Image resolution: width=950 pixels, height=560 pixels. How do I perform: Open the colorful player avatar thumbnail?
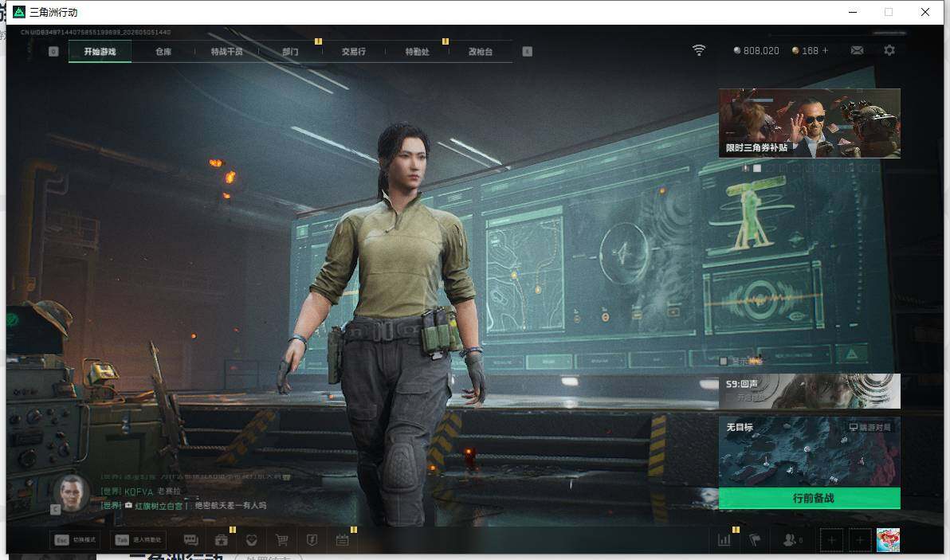coord(888,540)
